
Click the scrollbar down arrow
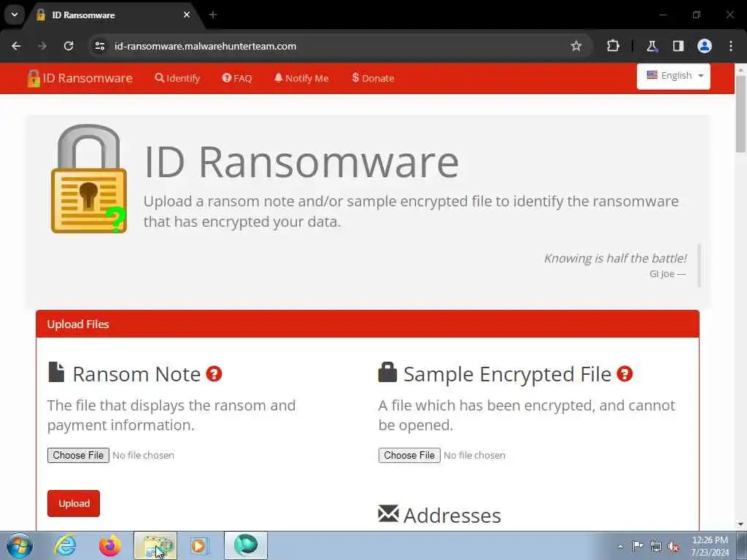pyautogui.click(x=740, y=525)
